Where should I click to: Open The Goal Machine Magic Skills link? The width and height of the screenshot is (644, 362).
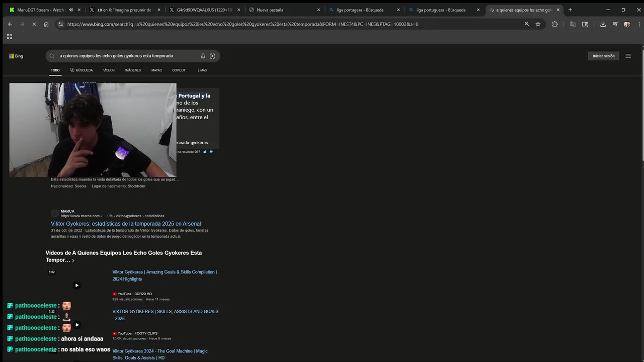coord(160,354)
